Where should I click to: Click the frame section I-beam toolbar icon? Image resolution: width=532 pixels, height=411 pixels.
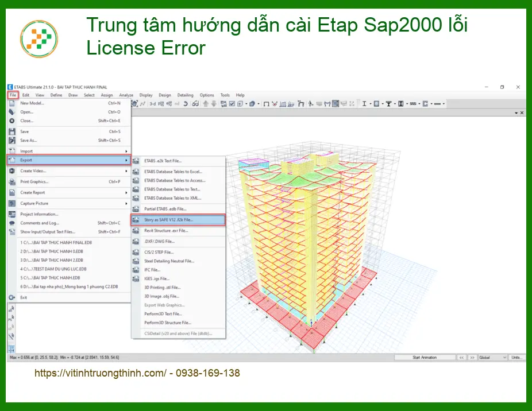click(x=364, y=104)
